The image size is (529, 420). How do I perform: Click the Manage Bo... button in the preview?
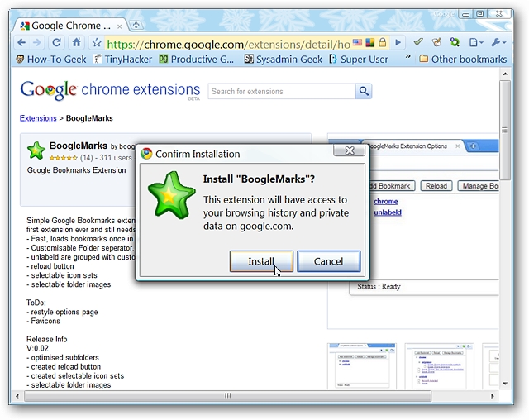(478, 186)
